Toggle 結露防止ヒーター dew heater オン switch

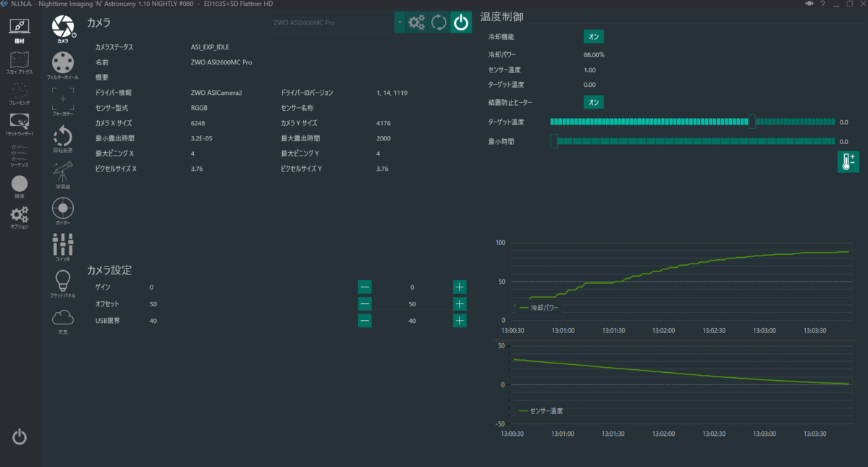[594, 102]
